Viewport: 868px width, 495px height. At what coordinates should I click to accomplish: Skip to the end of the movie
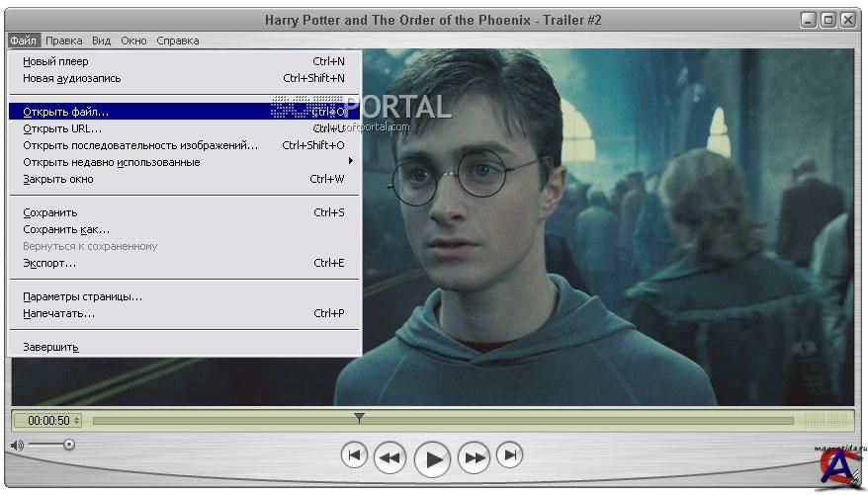click(x=509, y=455)
